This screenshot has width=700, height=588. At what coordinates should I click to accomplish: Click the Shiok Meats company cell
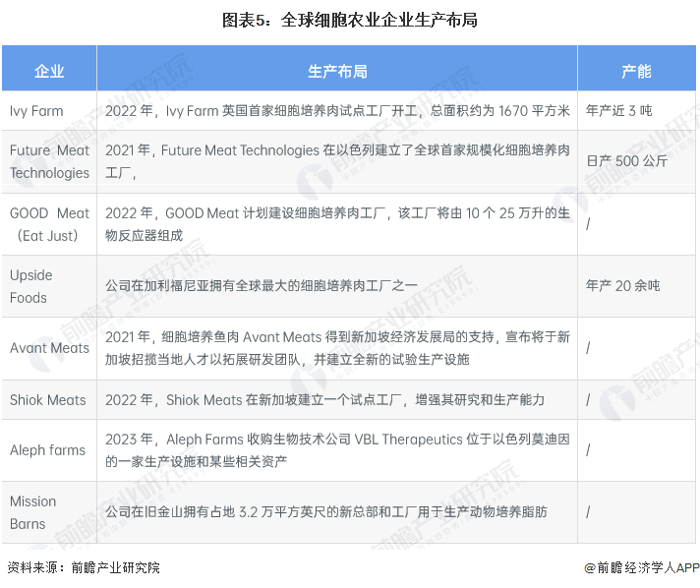pos(48,400)
